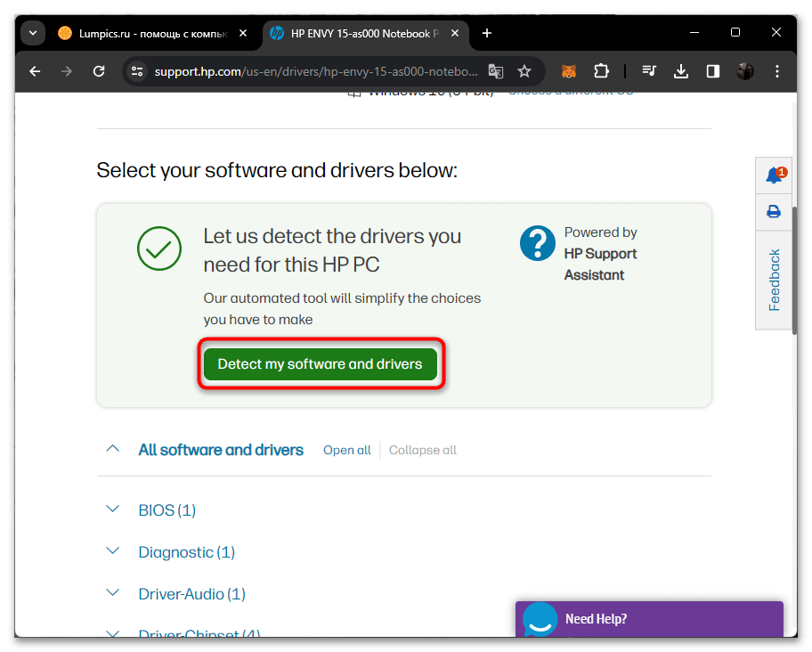The height and width of the screenshot is (652, 812).
Task: Toggle the browser side panel
Action: coord(713,71)
